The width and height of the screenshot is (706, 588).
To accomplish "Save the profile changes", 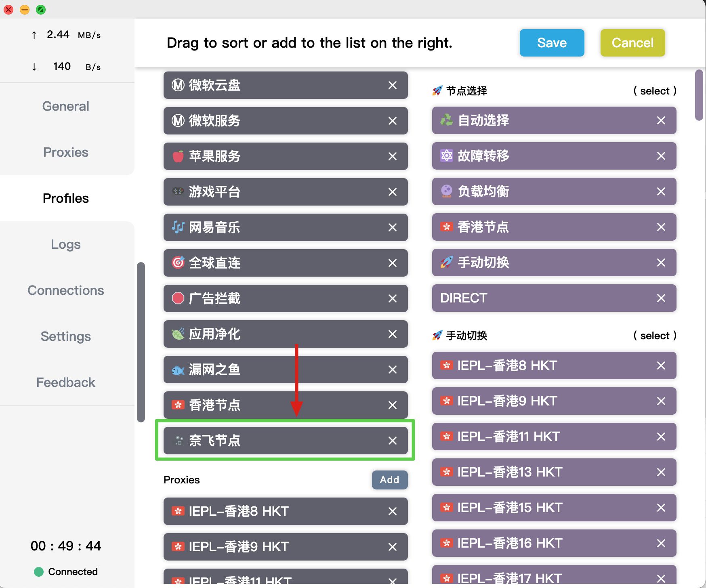I will point(552,43).
